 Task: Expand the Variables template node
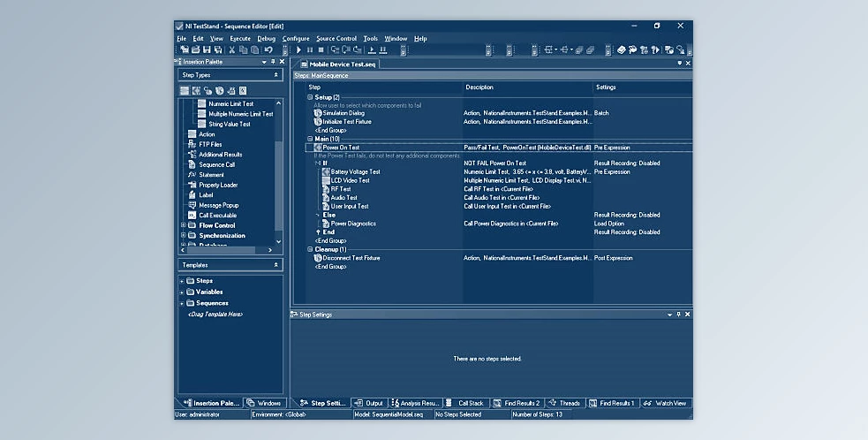tap(183, 292)
